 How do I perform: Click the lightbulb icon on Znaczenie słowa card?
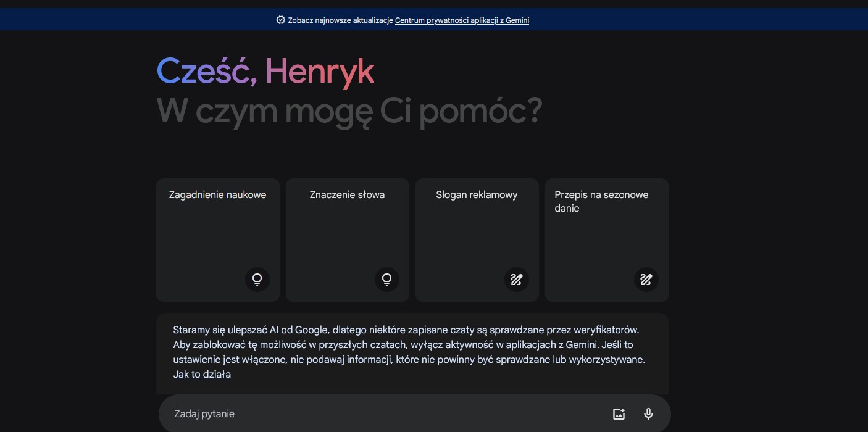click(387, 280)
